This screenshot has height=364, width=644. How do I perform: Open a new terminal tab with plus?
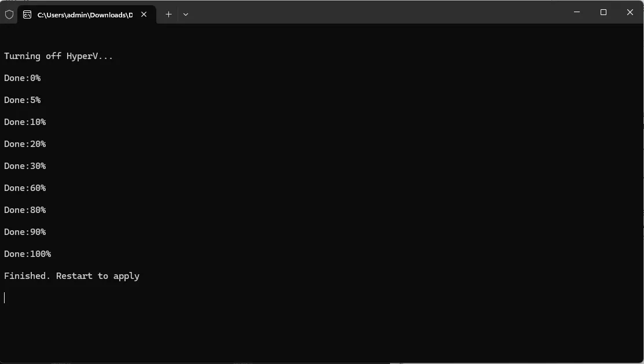168,14
